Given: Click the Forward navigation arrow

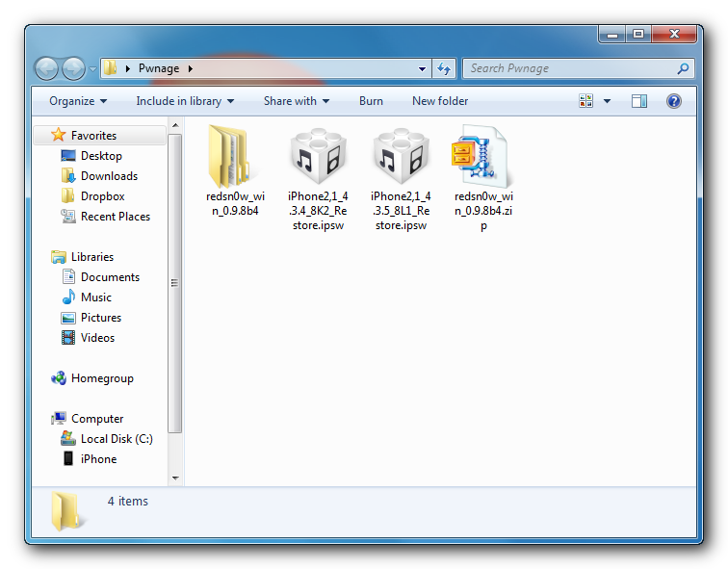Looking at the screenshot, I should pos(73,68).
